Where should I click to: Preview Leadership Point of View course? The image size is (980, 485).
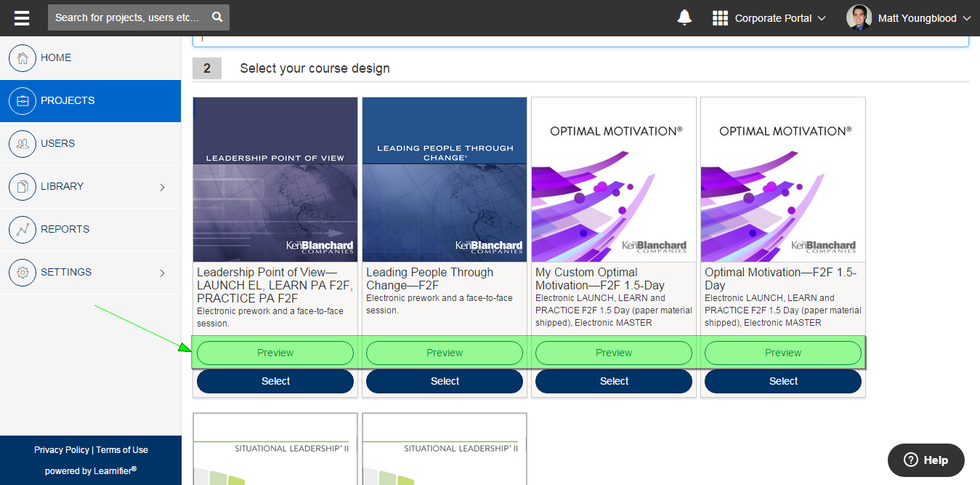tap(275, 353)
